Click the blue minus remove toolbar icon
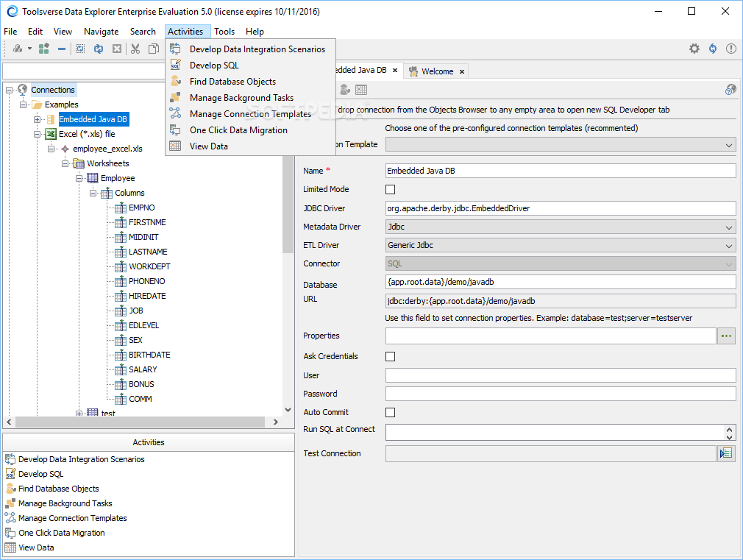Image resolution: width=743 pixels, height=560 pixels. coord(62,49)
